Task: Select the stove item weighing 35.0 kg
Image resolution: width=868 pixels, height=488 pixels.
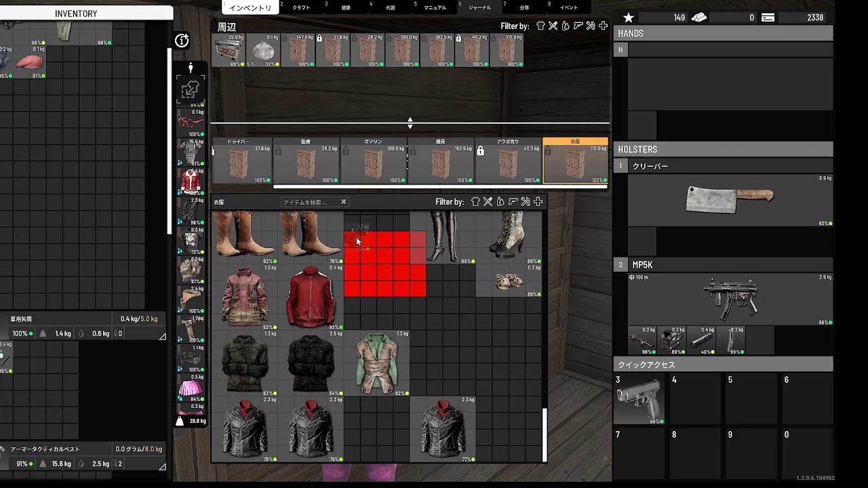Action: click(x=229, y=51)
